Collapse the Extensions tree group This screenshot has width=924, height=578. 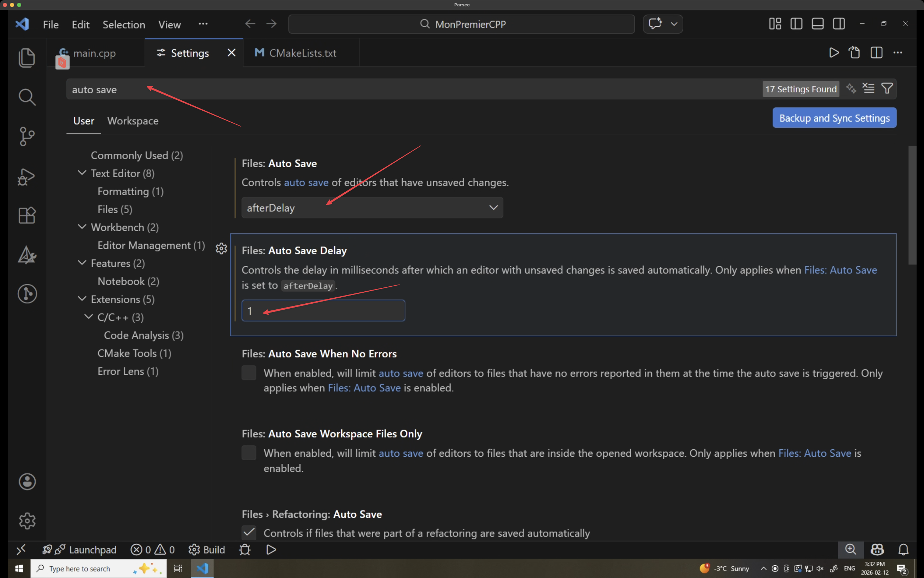tap(82, 299)
